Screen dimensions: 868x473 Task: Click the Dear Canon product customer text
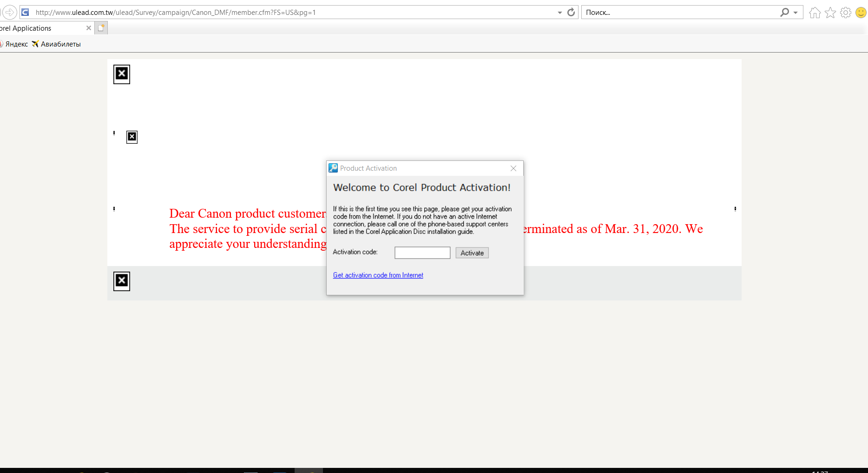tap(248, 213)
